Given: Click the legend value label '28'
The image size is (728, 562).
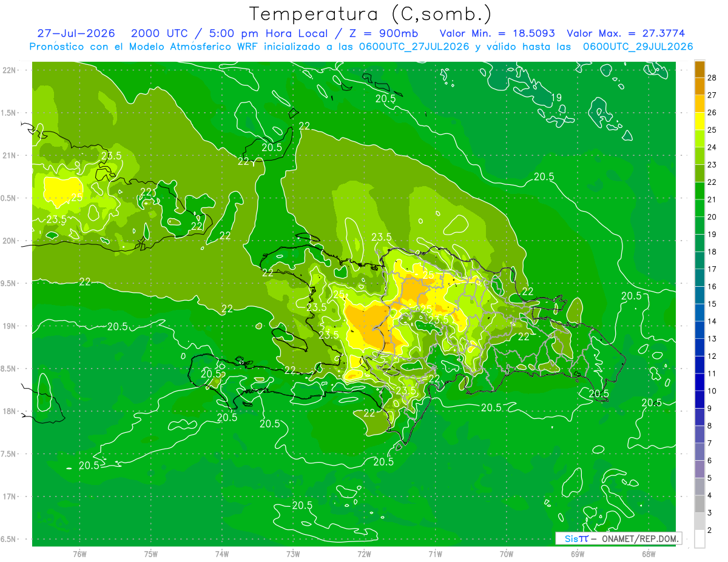Looking at the screenshot, I should tap(712, 78).
